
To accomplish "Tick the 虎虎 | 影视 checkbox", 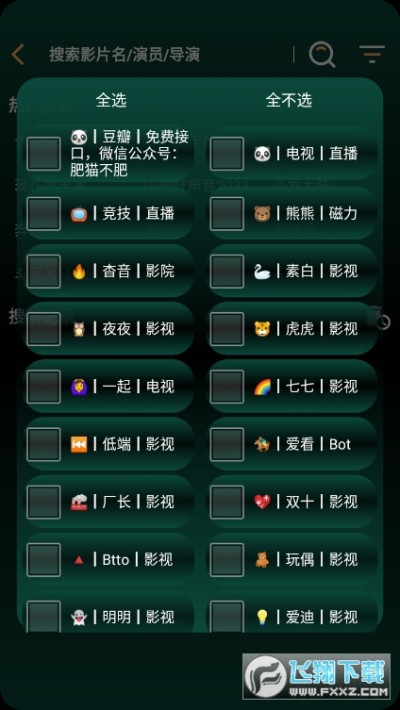I will pos(227,329).
